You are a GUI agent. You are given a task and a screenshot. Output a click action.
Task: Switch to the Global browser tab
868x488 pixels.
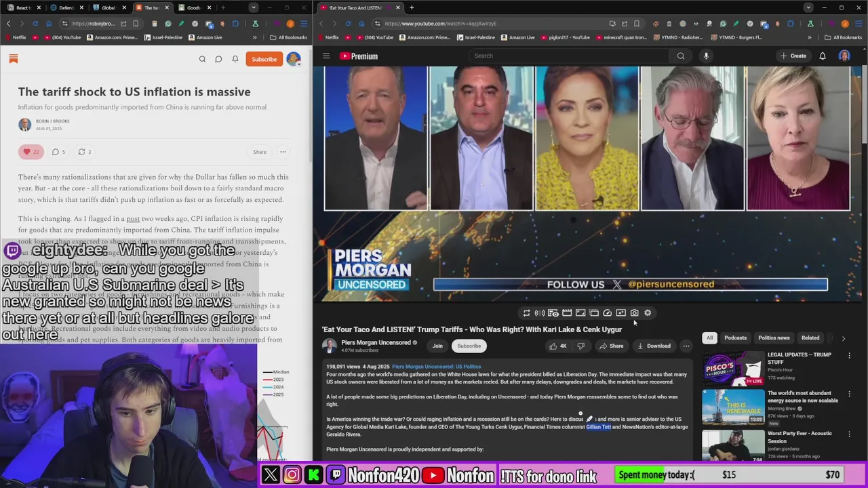click(x=108, y=7)
